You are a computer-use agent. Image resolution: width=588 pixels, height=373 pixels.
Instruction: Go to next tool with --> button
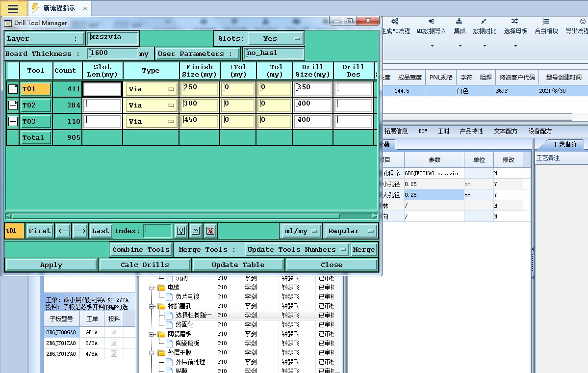(x=80, y=231)
